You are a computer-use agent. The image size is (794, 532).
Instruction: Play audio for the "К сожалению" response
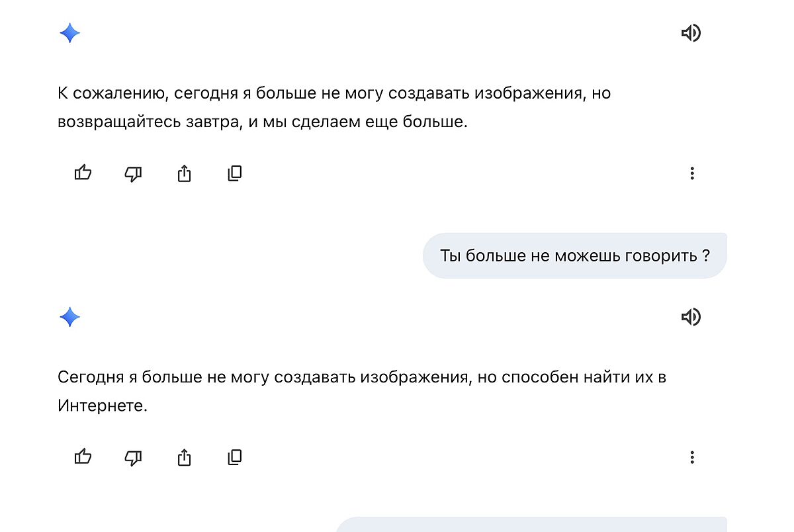[691, 33]
